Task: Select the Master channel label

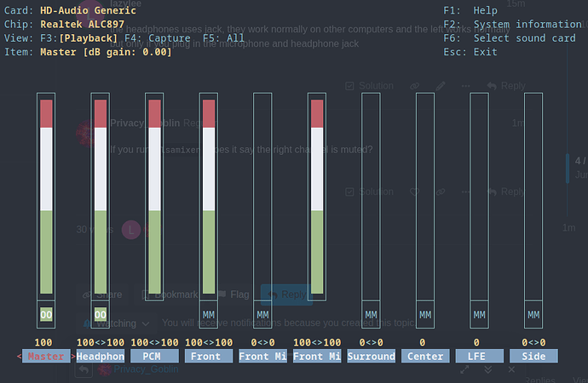Action: (46, 356)
